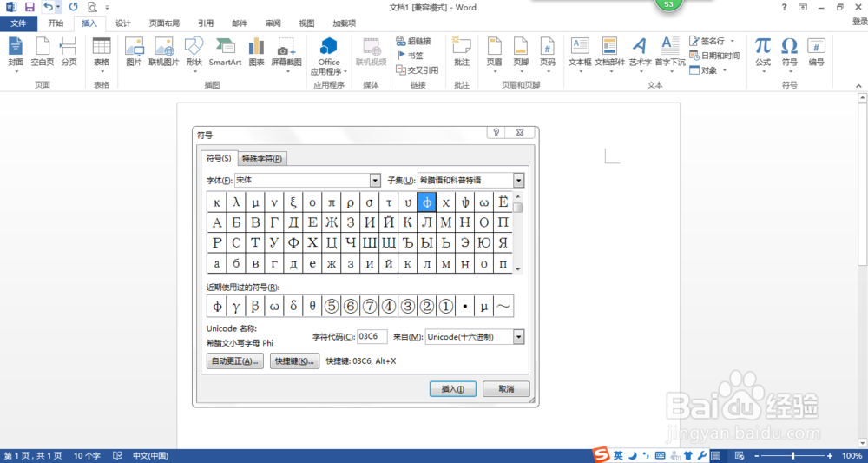This screenshot has width=868, height=463.
Task: Click the sign-in (登录) link
Action: (859, 22)
